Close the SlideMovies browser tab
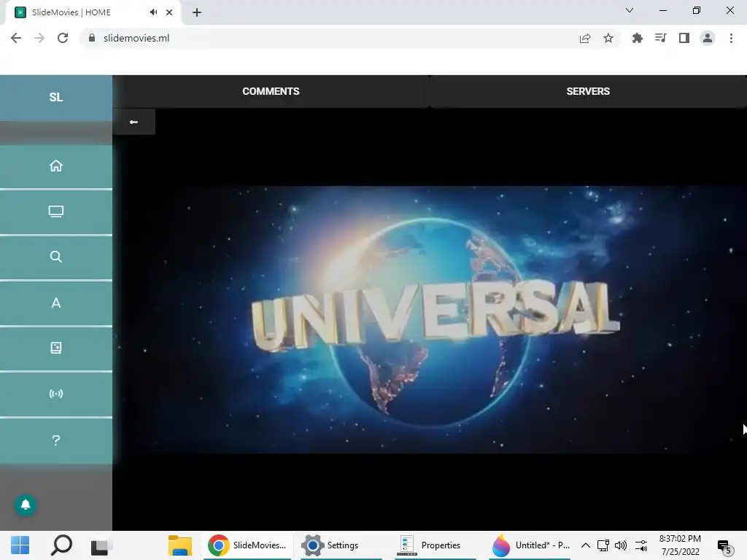The image size is (747, 560). 169,12
